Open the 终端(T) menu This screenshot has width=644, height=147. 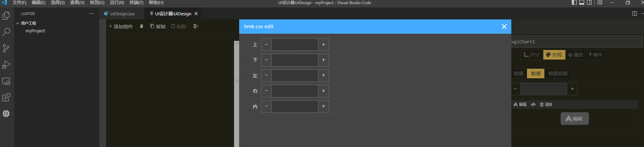point(136,3)
